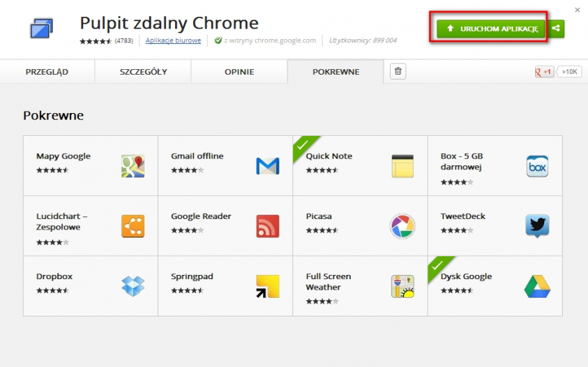Close the app details dialog
The width and height of the screenshot is (588, 367).
pyautogui.click(x=577, y=10)
